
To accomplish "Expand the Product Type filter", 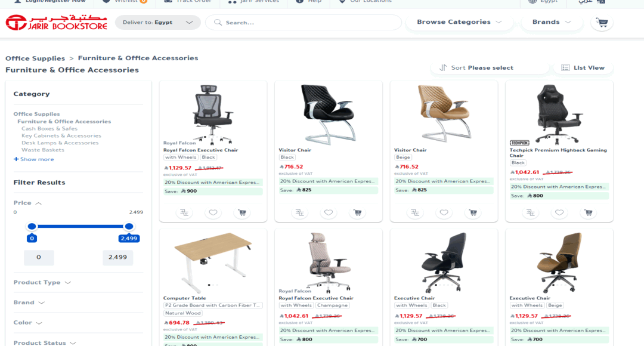I will tap(42, 282).
